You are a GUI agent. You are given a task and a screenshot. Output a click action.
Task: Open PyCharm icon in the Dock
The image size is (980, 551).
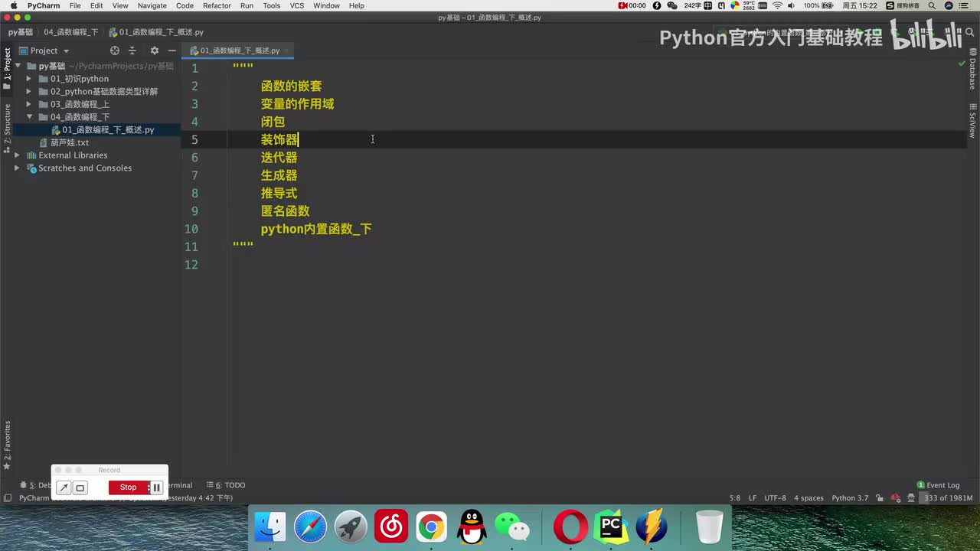(x=611, y=527)
